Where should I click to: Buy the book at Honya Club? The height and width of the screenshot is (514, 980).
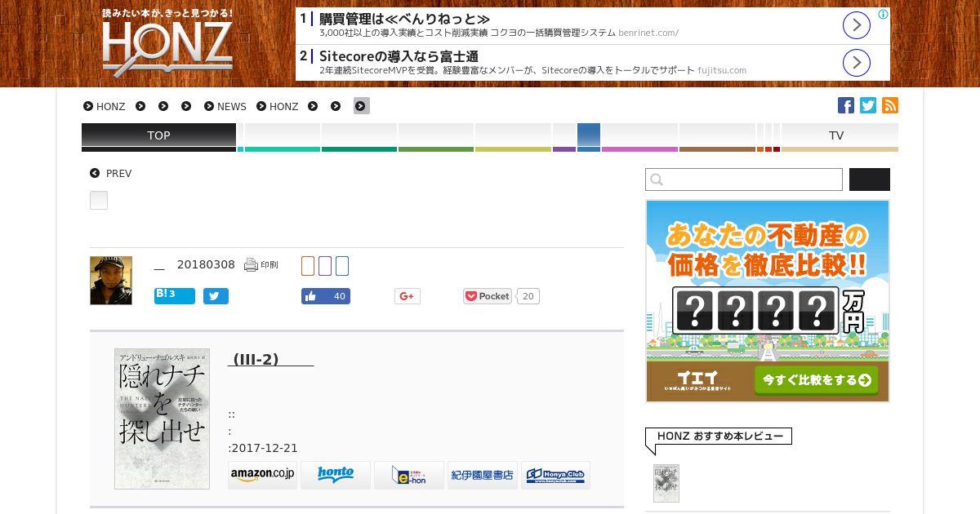pyautogui.click(x=556, y=475)
